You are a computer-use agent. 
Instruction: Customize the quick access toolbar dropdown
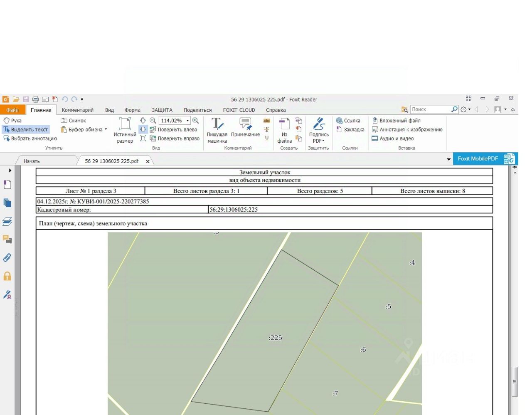(x=82, y=99)
